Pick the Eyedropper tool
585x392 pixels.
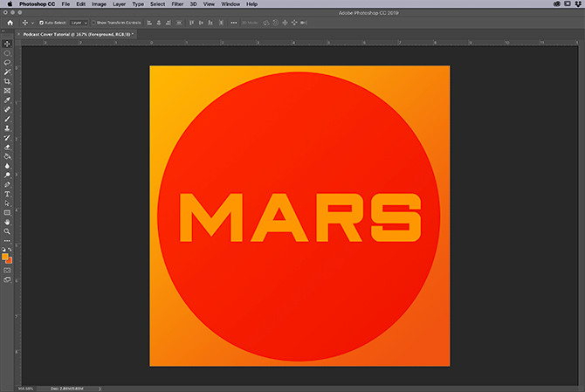(7, 100)
